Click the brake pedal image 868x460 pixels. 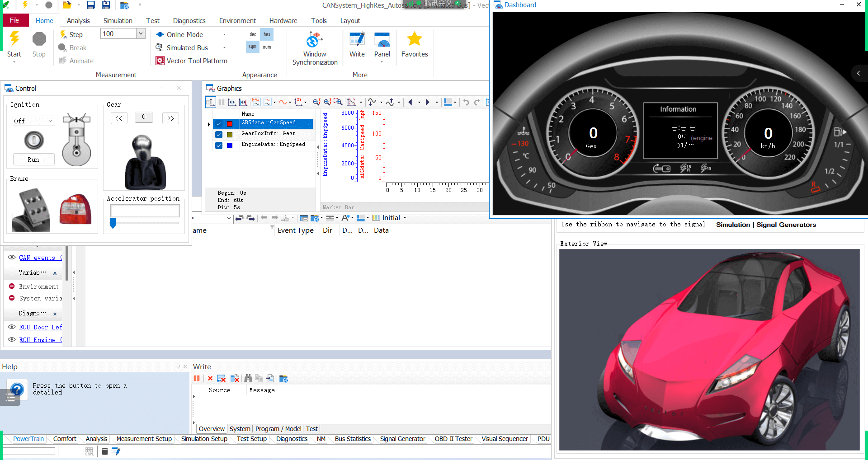[x=31, y=210]
